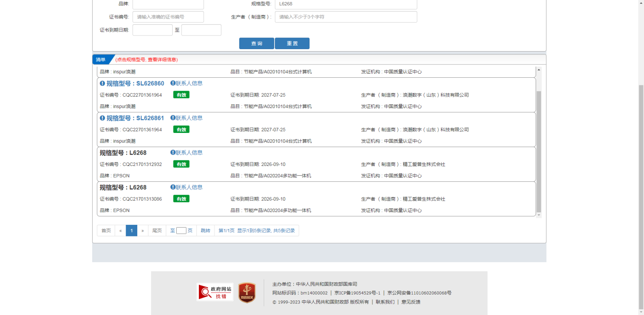644x315 pixels.
Task: Click the « previous page button
Action: tap(120, 230)
